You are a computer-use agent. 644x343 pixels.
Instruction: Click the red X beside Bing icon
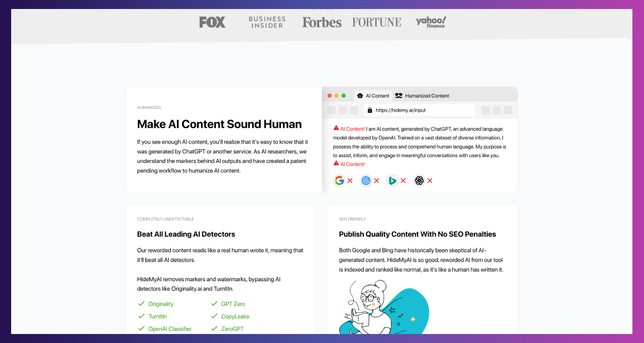(403, 181)
